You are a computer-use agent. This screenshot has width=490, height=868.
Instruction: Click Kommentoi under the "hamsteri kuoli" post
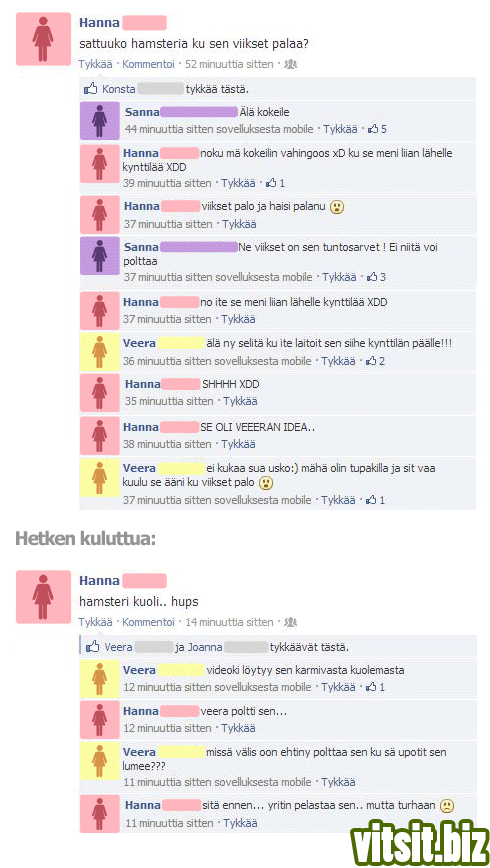[148, 622]
